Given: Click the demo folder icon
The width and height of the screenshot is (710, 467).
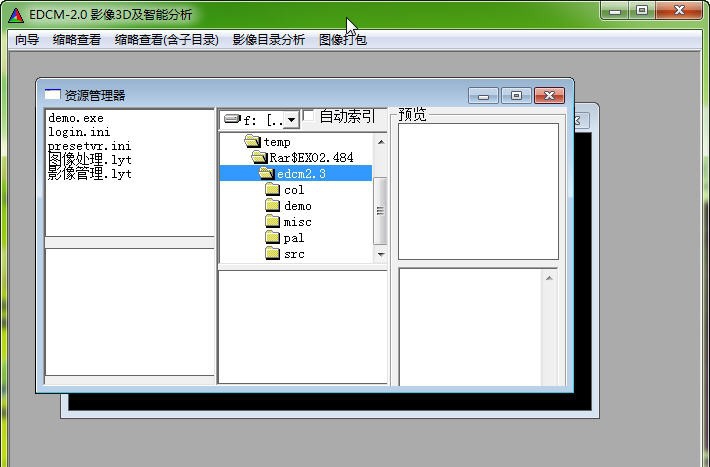Looking at the screenshot, I should pos(272,205).
